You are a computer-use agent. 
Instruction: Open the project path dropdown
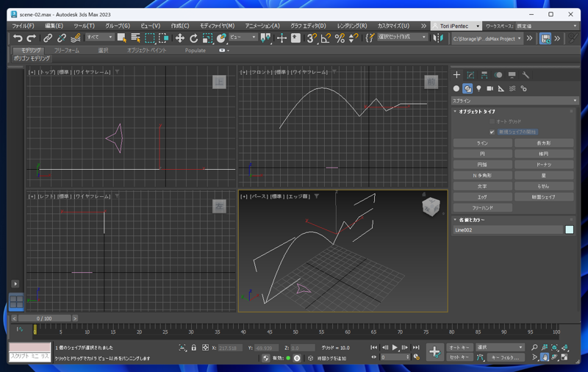[487, 39]
